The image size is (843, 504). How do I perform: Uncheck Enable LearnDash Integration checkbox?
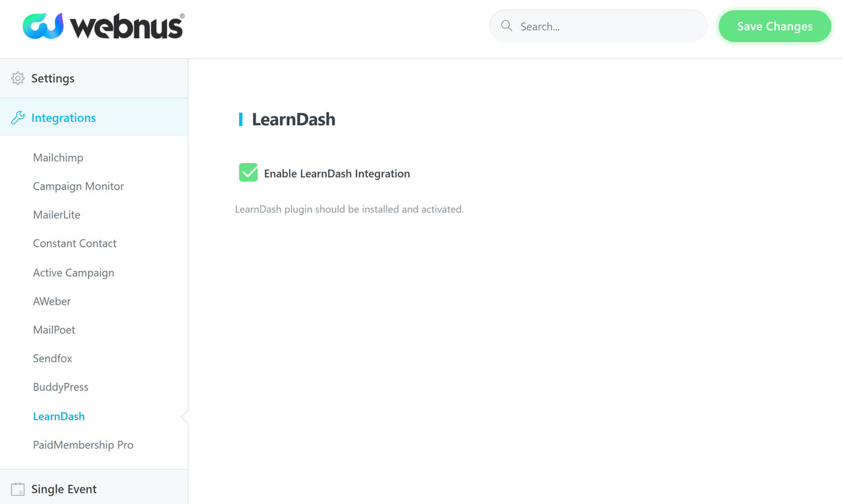coord(248,172)
